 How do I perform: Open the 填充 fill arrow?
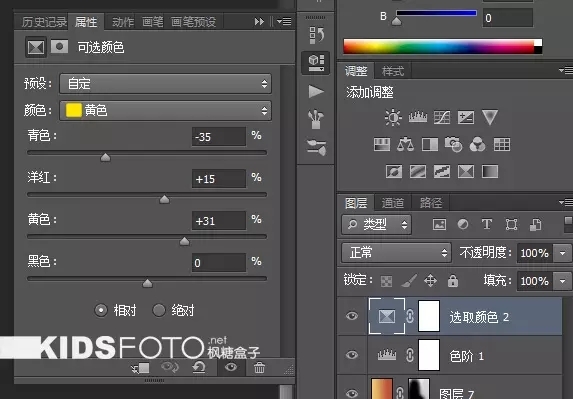(x=563, y=281)
